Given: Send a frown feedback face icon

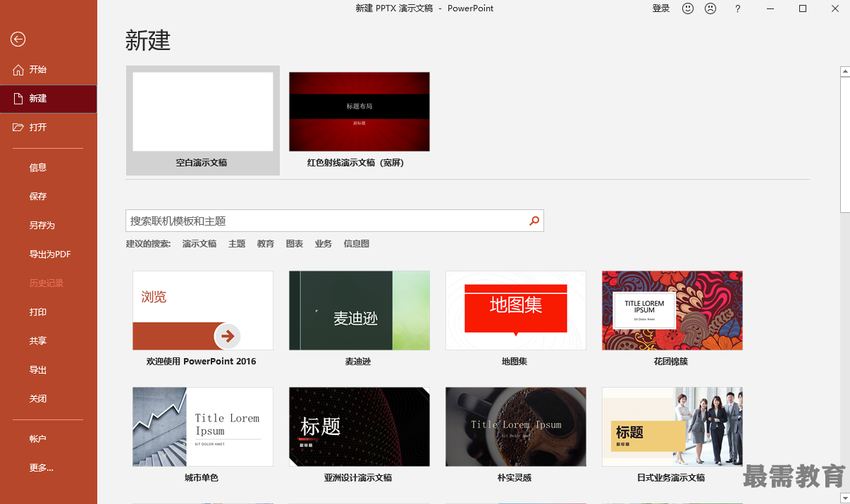Looking at the screenshot, I should pyautogui.click(x=710, y=8).
